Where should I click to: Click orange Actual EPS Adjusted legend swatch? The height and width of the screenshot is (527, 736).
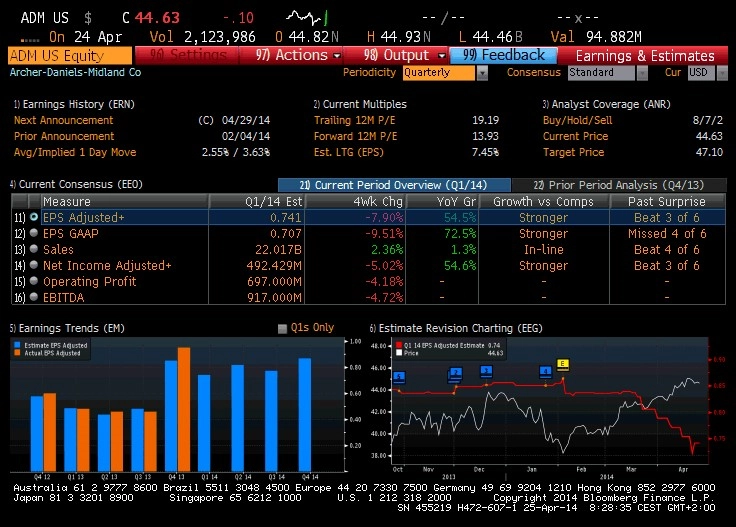pos(17,353)
